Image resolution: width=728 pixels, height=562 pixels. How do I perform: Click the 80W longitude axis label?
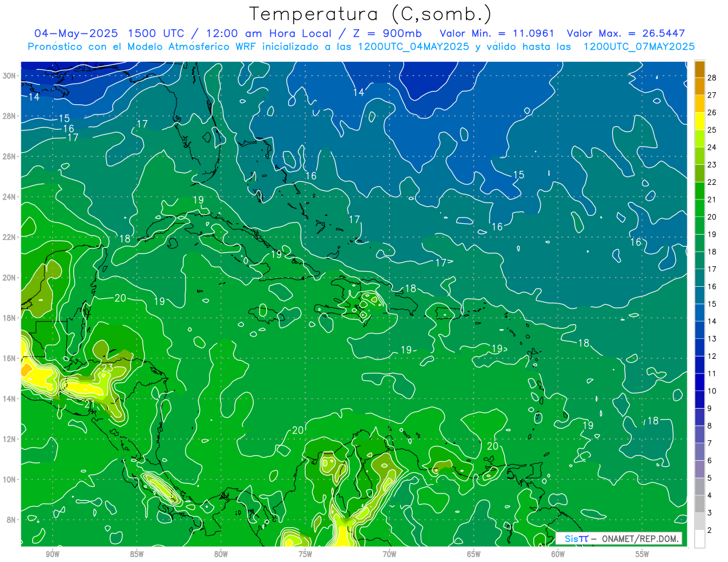coord(221,554)
